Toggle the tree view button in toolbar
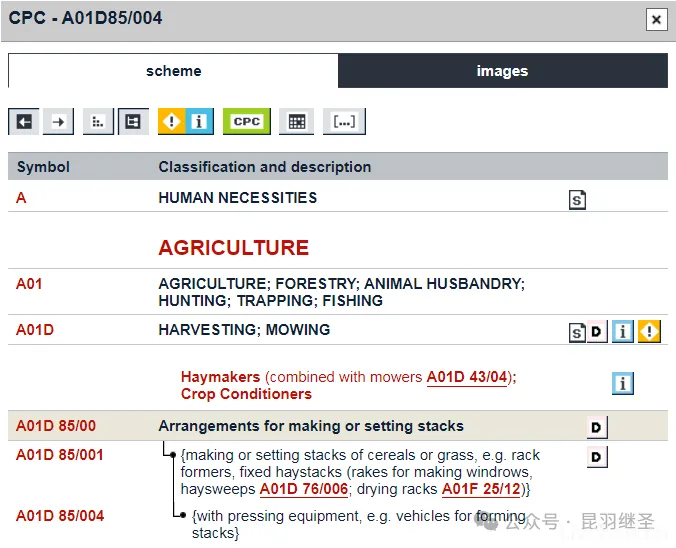This screenshot has height=548, width=676. coord(133,121)
